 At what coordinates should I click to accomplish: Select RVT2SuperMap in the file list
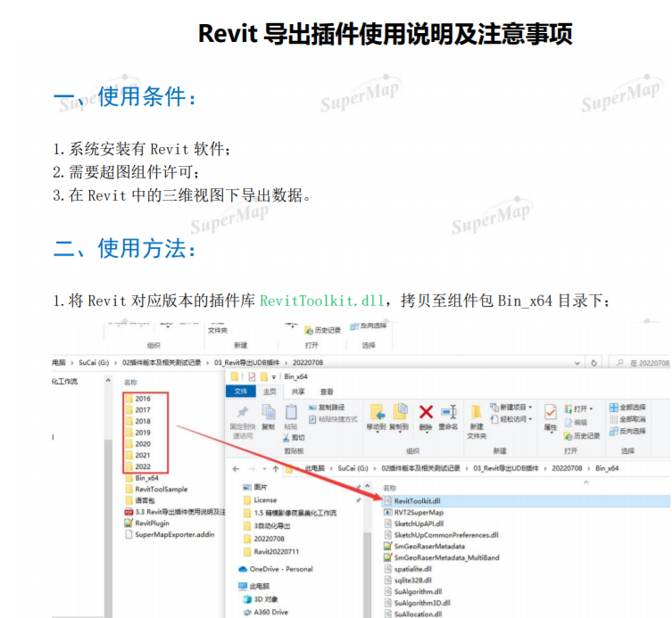click(414, 512)
